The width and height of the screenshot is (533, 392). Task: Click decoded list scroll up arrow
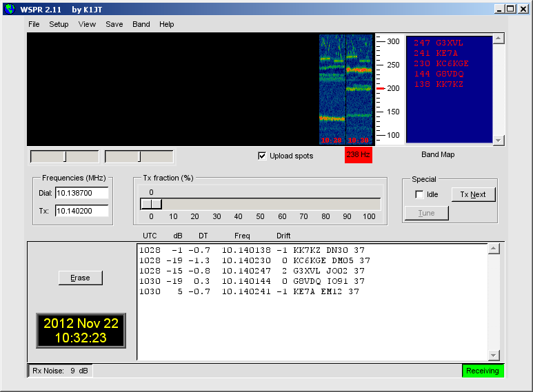pyautogui.click(x=493, y=249)
